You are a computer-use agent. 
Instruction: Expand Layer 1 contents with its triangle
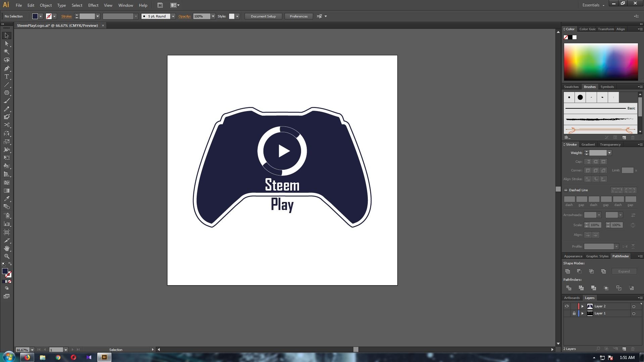(x=583, y=313)
